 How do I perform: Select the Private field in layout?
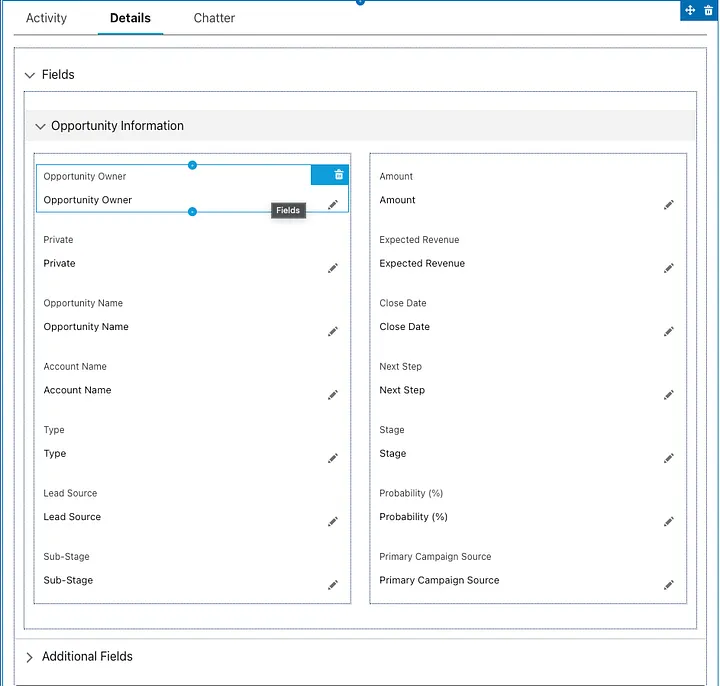192,252
